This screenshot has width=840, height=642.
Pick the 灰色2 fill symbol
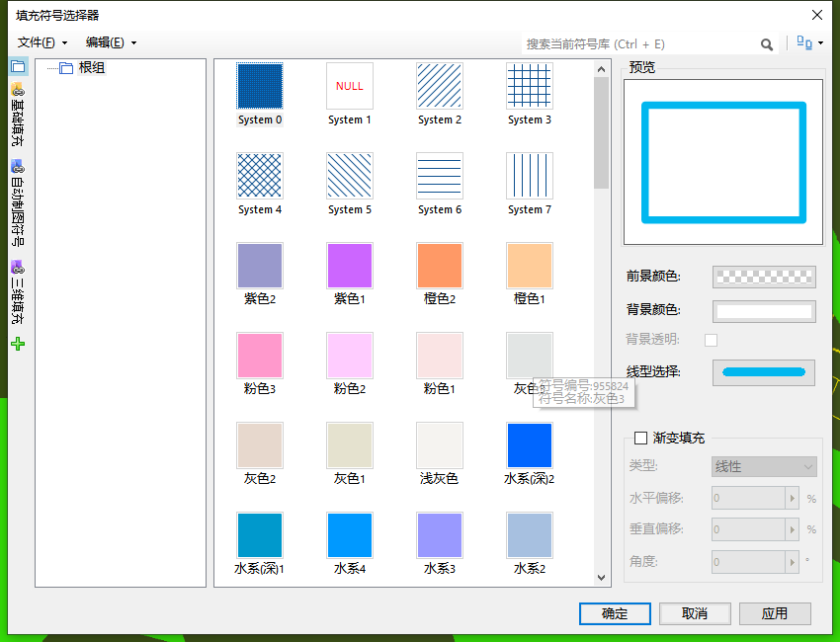point(260,446)
